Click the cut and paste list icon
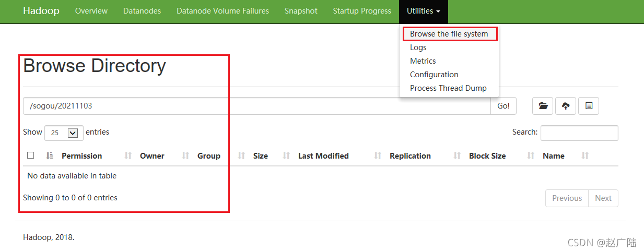 589,106
